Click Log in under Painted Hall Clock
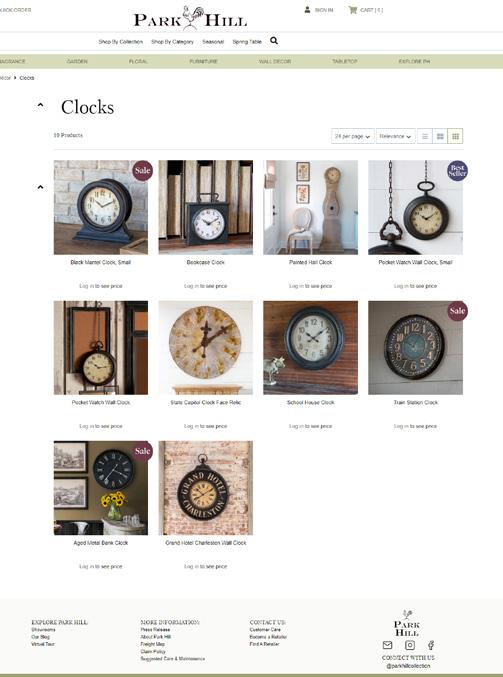The width and height of the screenshot is (503, 677). click(x=296, y=286)
